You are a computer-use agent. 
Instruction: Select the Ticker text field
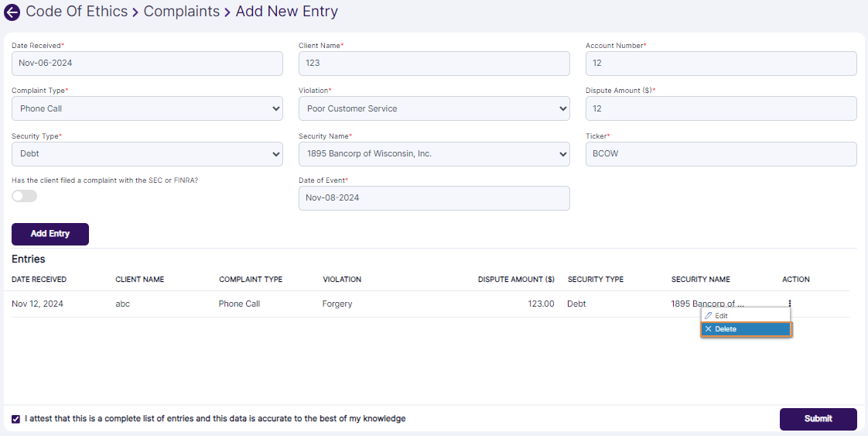coord(720,154)
